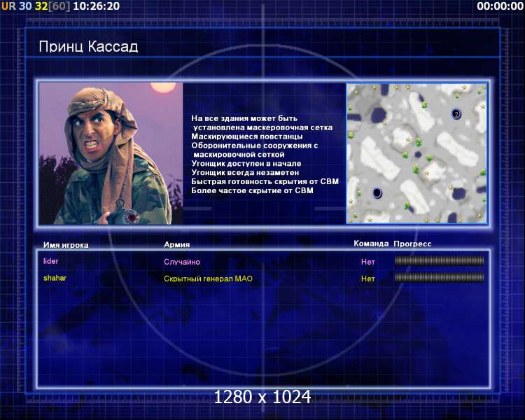This screenshot has width=525, height=420.
Task: Select player name "lider" in the list
Action: tap(50, 261)
